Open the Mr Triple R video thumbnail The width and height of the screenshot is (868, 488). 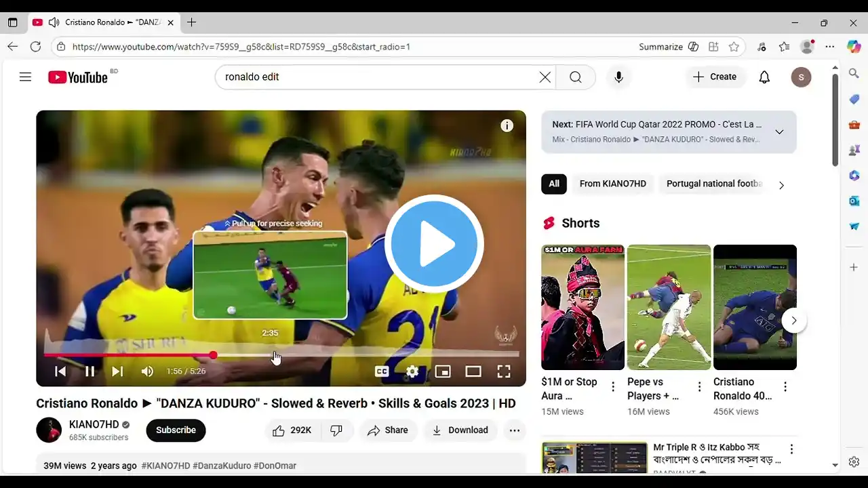pos(595,458)
